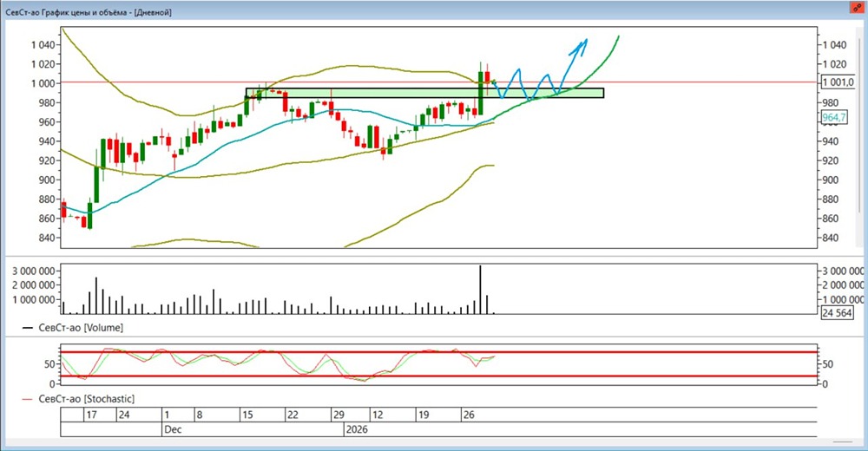Click the red line marker beside the Stochastic legend

[28, 399]
